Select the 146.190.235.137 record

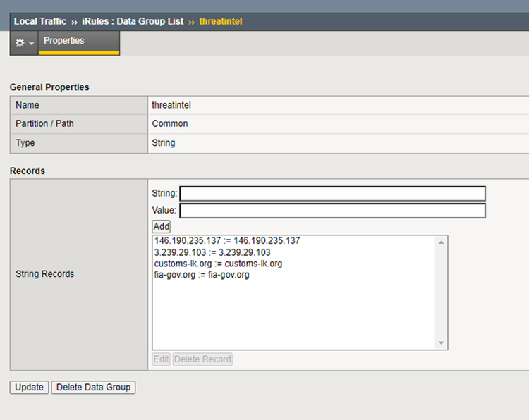(226, 241)
